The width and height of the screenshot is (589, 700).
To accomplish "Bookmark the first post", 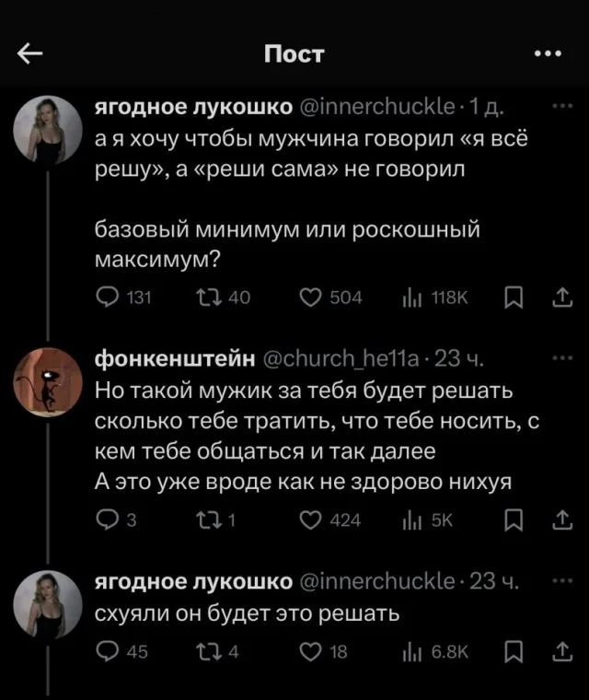I will coord(513,297).
